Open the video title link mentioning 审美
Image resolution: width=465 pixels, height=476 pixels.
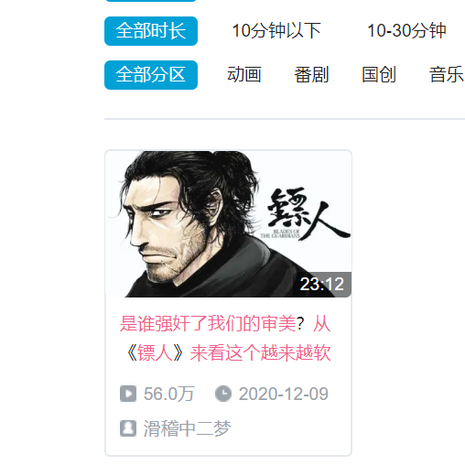(225, 338)
